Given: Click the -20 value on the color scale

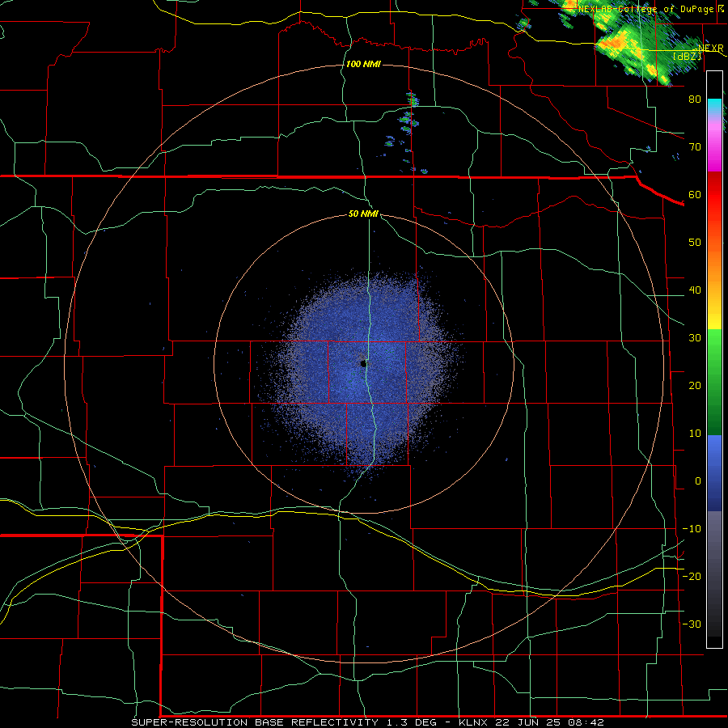Looking at the screenshot, I should pyautogui.click(x=692, y=576).
